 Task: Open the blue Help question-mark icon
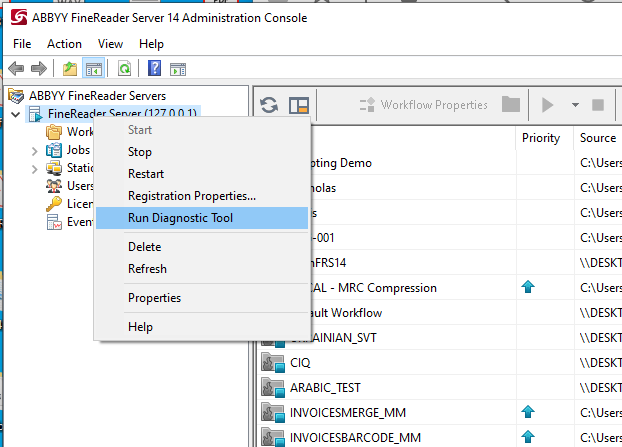[x=154, y=68]
